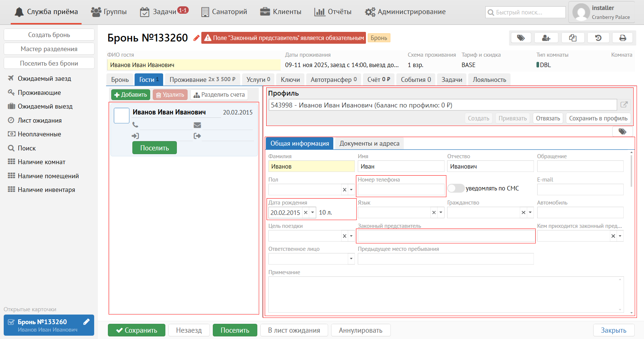Click the Аннулировать button
This screenshot has width=644, height=339.
(360, 330)
